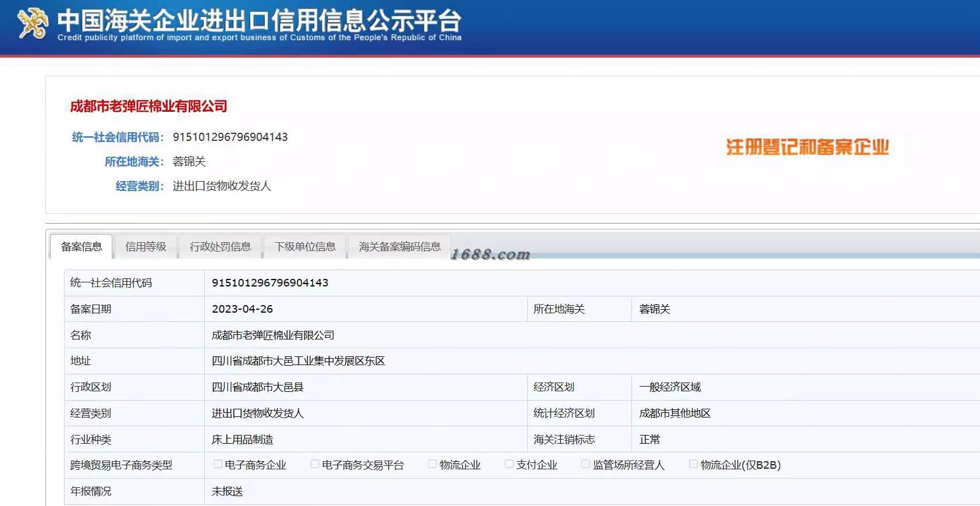The height and width of the screenshot is (506, 980).
Task: Click table 经营类别 value 进出口货物收发货人
Action: [257, 413]
